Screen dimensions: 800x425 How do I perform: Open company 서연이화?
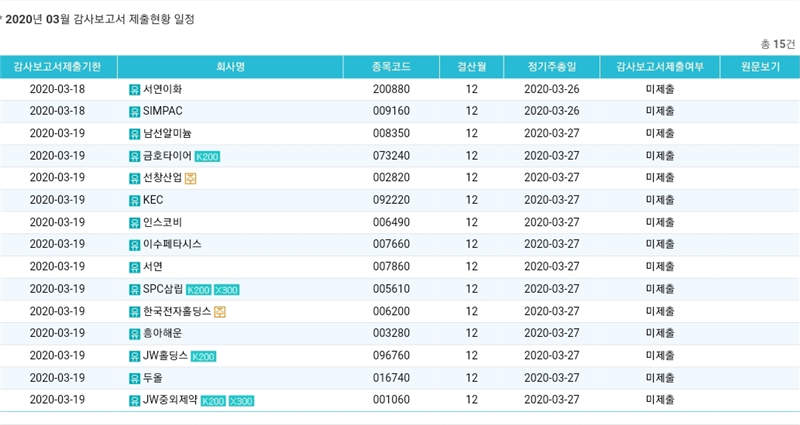pyautogui.click(x=162, y=89)
